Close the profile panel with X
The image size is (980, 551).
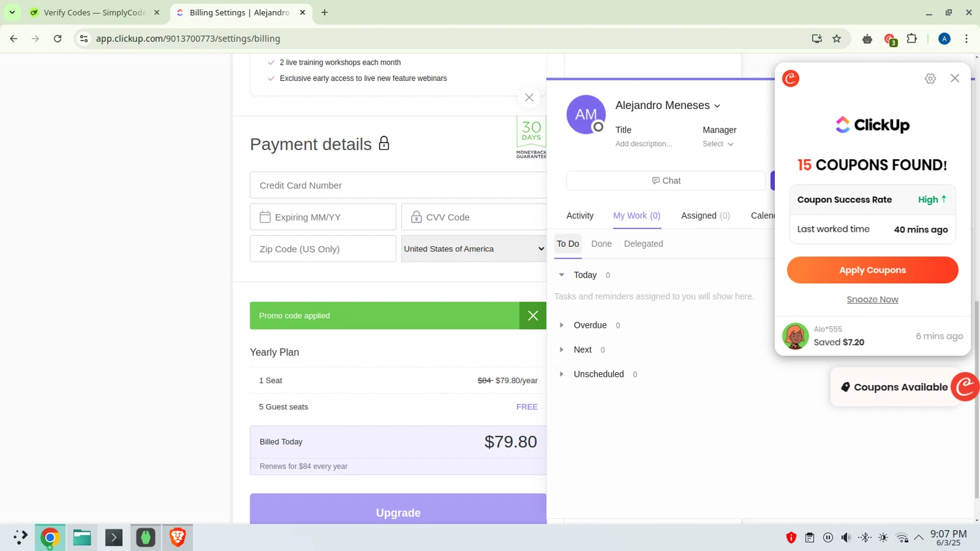pyautogui.click(x=529, y=97)
